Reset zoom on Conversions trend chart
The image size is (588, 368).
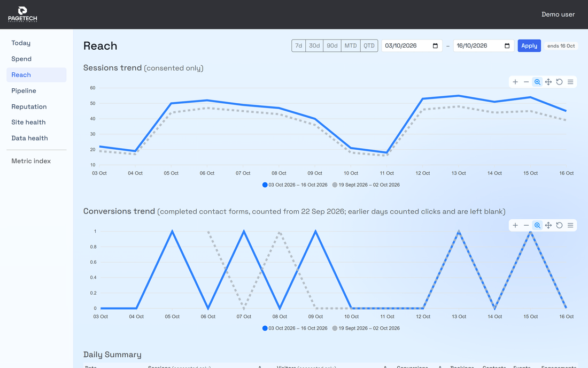pyautogui.click(x=559, y=225)
